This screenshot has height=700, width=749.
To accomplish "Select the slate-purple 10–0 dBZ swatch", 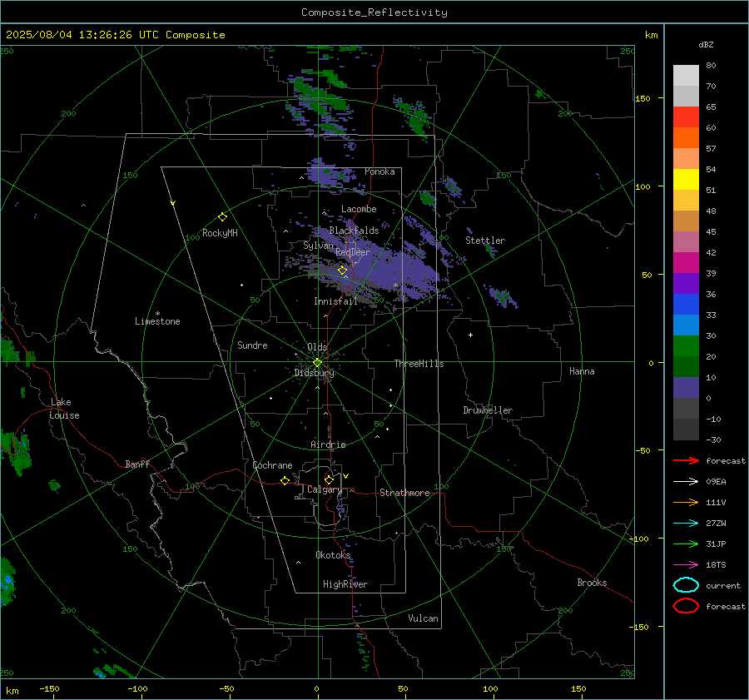I will pyautogui.click(x=686, y=388).
